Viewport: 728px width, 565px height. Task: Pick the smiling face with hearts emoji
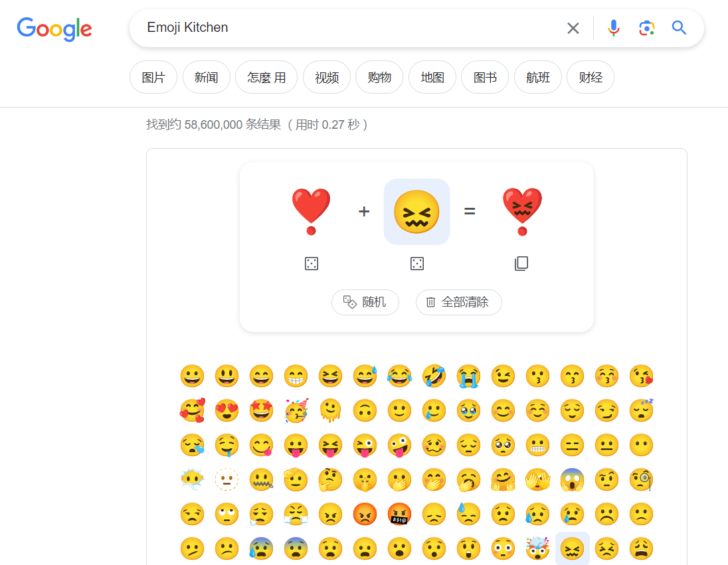tap(192, 410)
